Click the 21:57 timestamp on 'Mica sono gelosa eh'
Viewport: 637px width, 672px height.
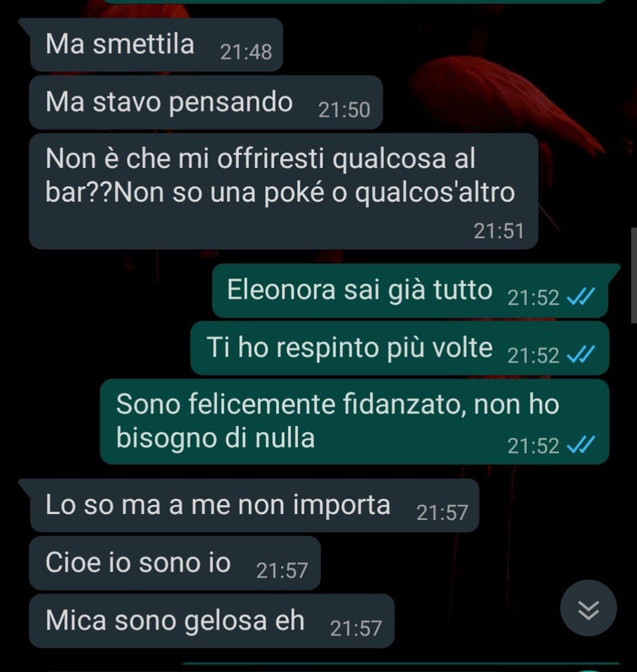[356, 629]
